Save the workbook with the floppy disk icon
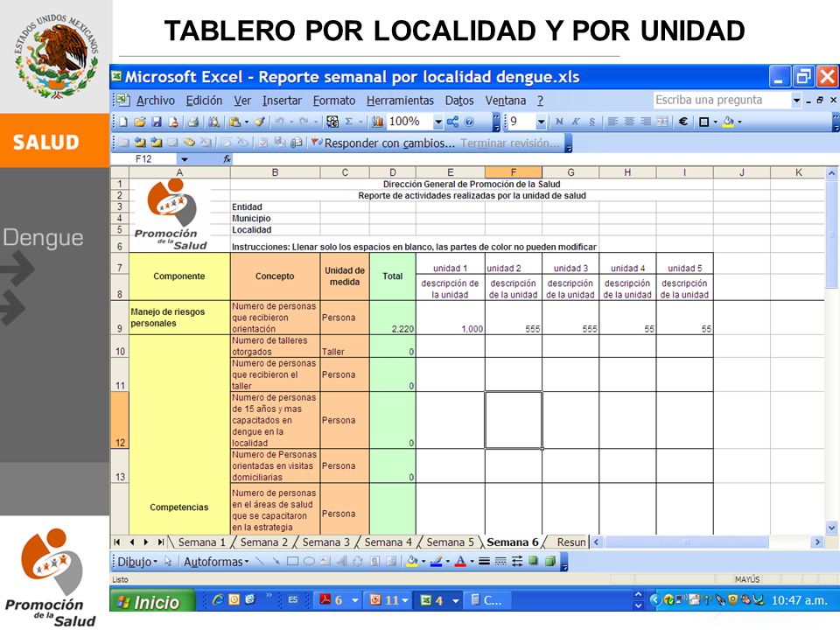This screenshot has width=840, height=630. (x=157, y=122)
